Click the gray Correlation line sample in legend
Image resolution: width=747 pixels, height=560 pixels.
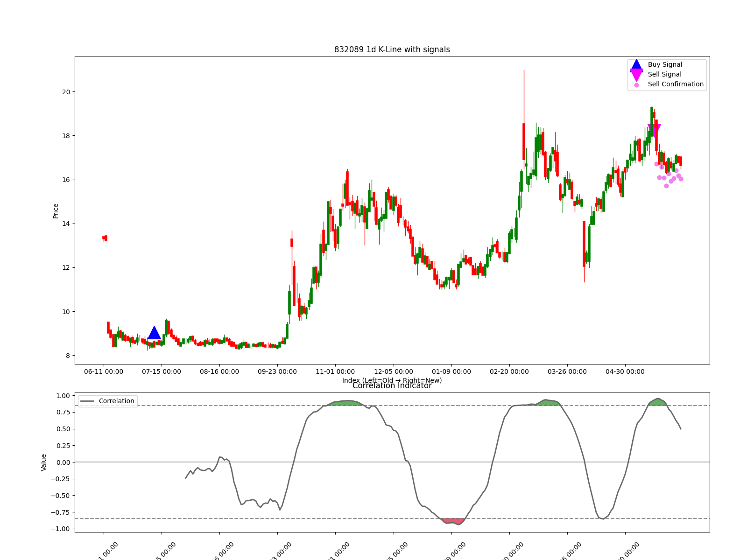pyautogui.click(x=87, y=401)
